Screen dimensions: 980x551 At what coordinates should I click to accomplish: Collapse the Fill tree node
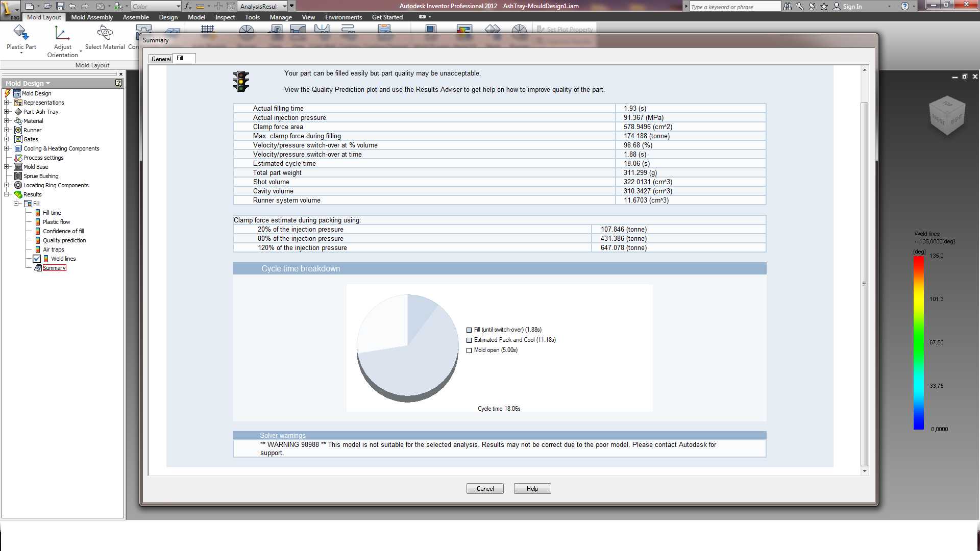[16, 204]
